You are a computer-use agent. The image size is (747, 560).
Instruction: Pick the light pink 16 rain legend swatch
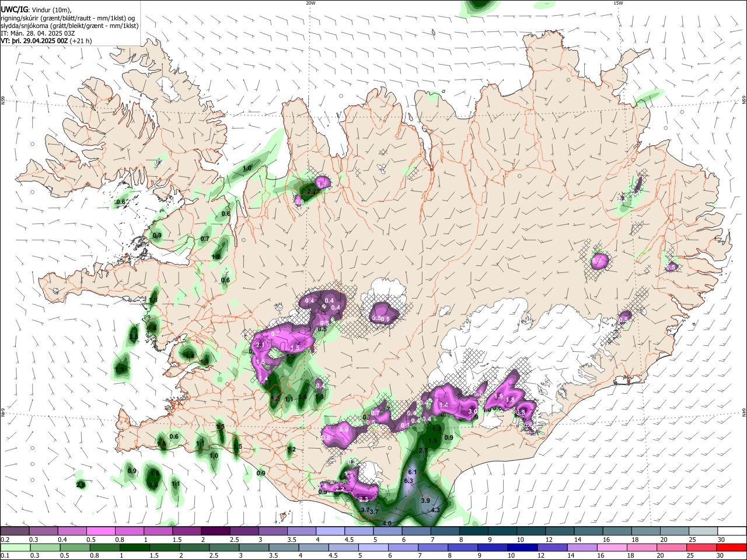(612, 547)
